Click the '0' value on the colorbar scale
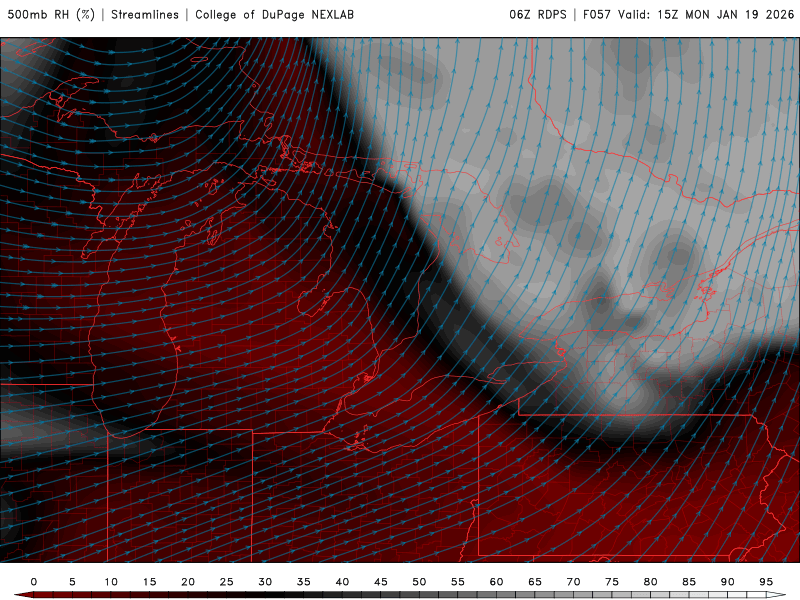This screenshot has width=800, height=600. (34, 582)
